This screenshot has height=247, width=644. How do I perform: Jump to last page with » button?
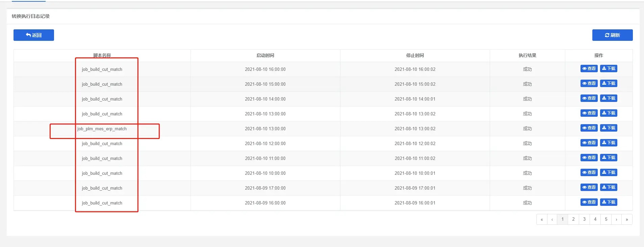[627, 219]
